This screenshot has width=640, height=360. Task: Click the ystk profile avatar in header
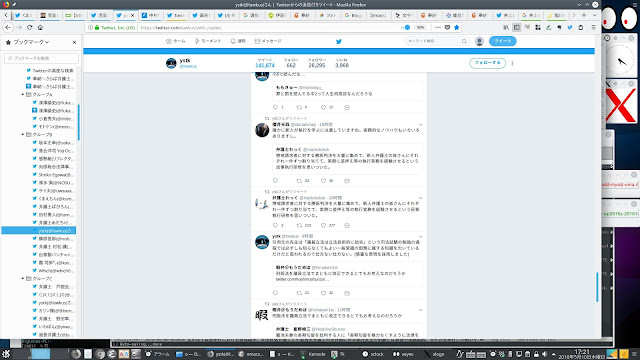point(171,63)
